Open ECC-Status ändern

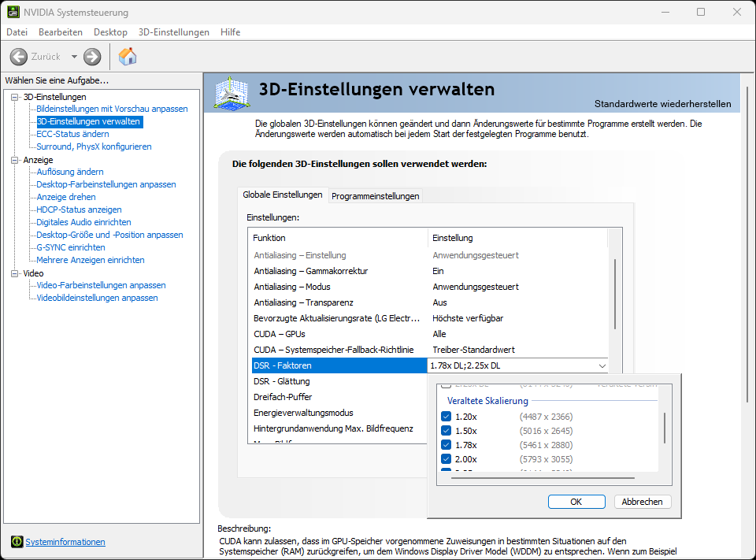[x=72, y=134]
